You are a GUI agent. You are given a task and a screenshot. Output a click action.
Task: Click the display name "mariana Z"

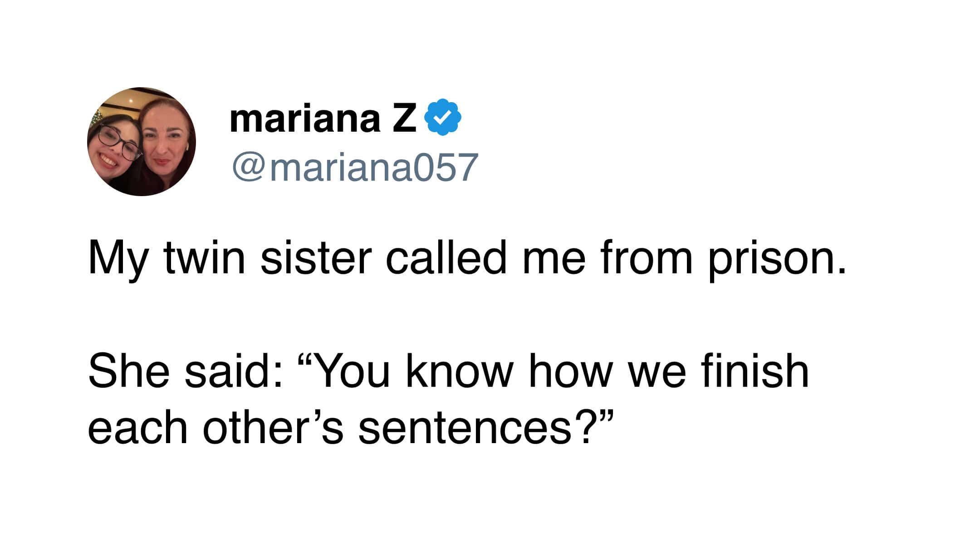[323, 119]
